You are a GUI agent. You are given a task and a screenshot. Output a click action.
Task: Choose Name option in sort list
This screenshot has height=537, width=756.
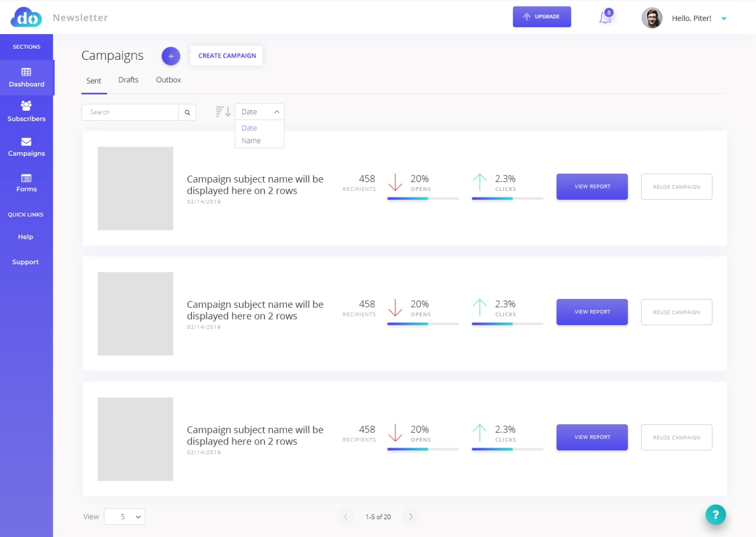point(251,140)
